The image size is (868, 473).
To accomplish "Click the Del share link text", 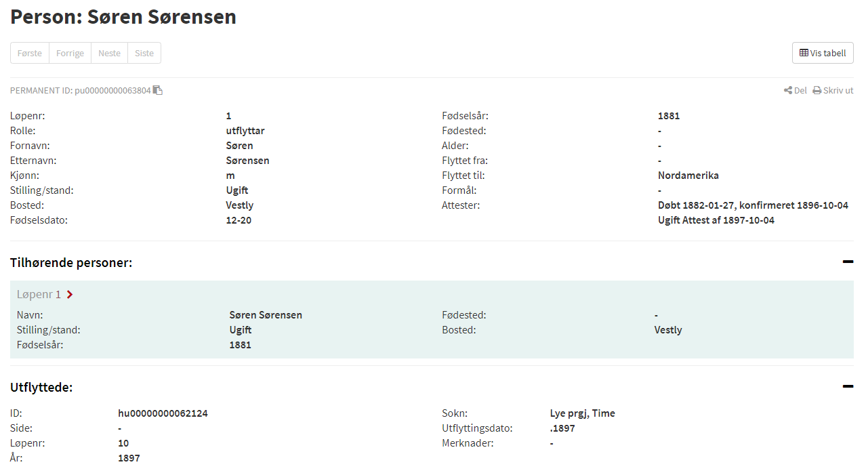I will click(800, 90).
